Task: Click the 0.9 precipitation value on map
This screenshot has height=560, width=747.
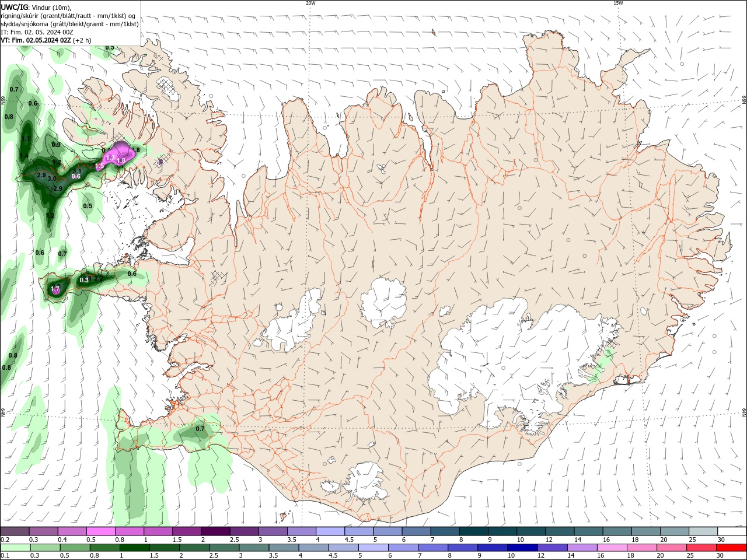Action: point(56,145)
